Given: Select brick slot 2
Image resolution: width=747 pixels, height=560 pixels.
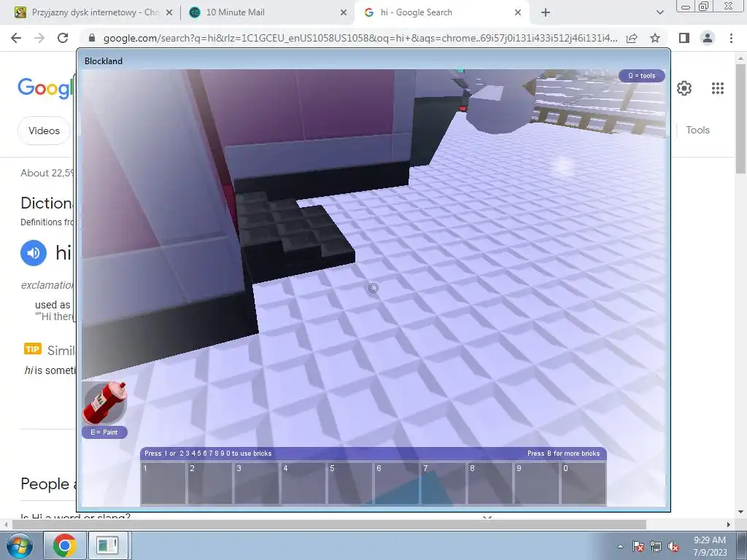Looking at the screenshot, I should click(209, 483).
